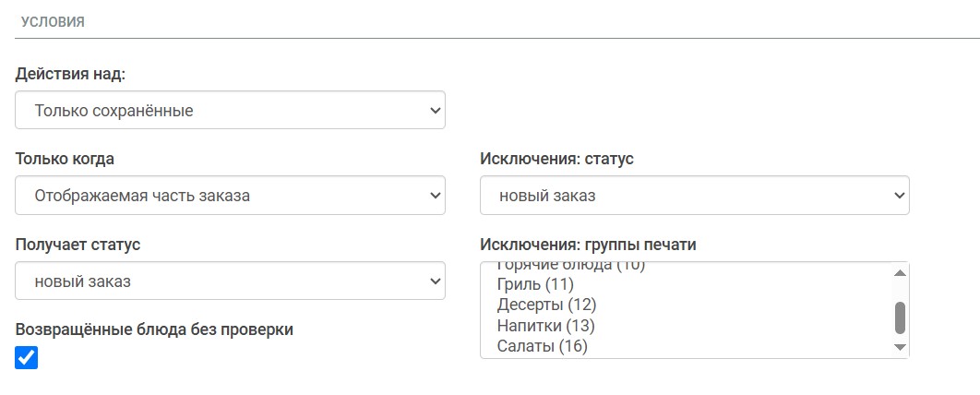Click the "Возвращённые блюда без проверки" label
Image resolution: width=980 pixels, height=395 pixels.
pyautogui.click(x=154, y=329)
